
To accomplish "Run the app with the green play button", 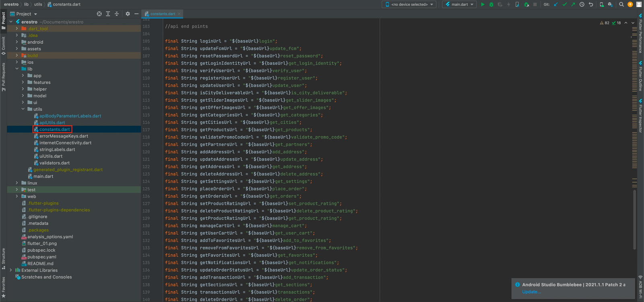I will 483,4.
